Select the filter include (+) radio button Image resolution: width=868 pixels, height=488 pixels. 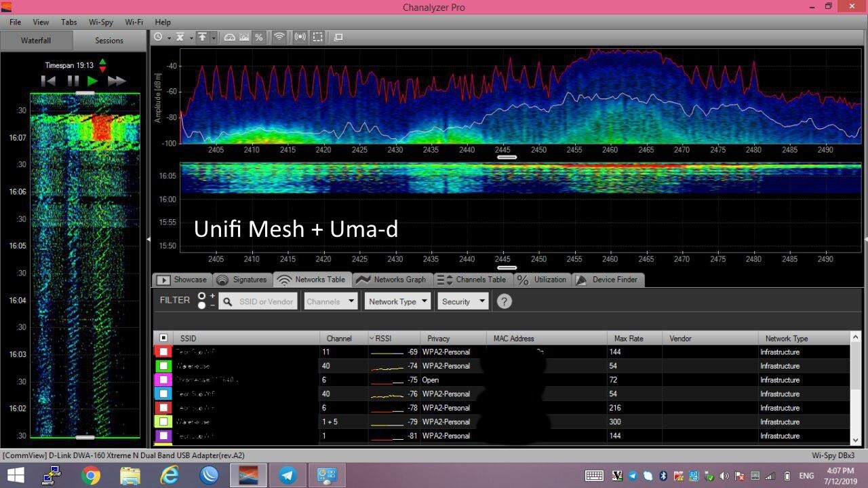click(202, 296)
